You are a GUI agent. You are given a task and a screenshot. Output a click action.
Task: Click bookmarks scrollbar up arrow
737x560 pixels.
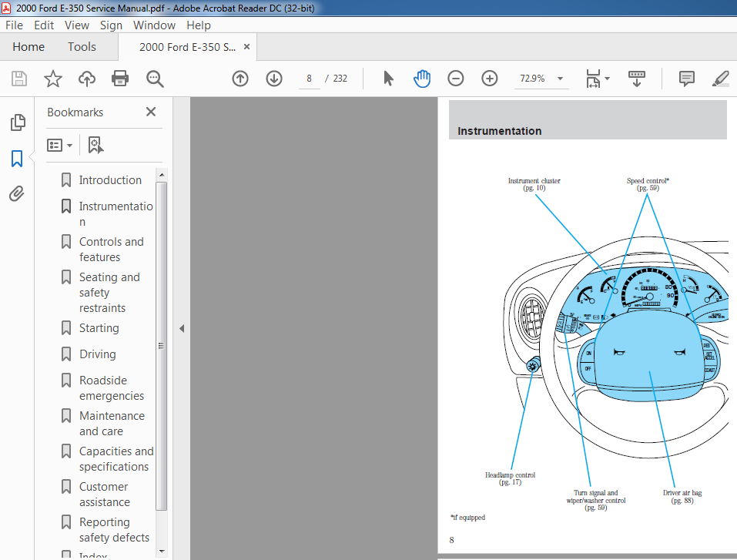(x=161, y=174)
